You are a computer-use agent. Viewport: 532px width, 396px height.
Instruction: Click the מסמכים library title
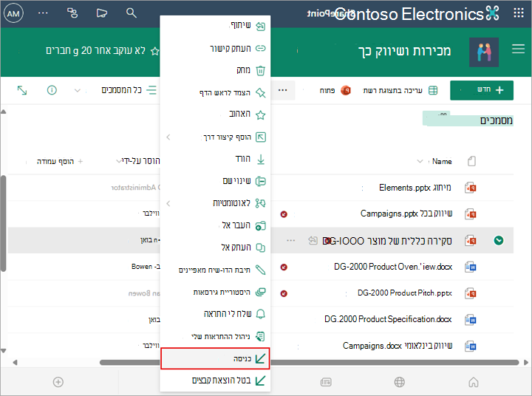click(496, 120)
